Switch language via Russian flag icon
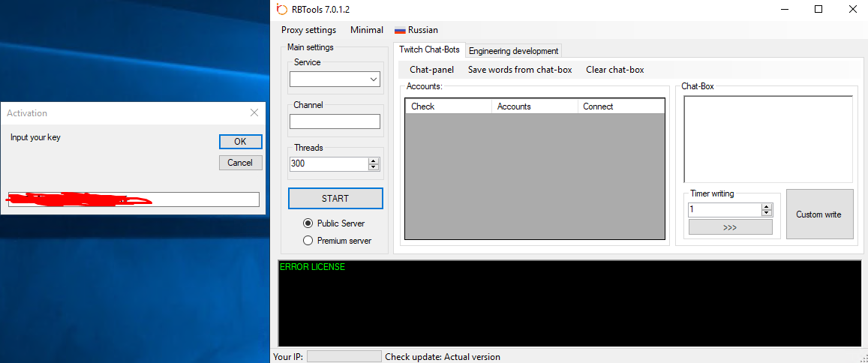The height and width of the screenshot is (363, 868). click(400, 30)
